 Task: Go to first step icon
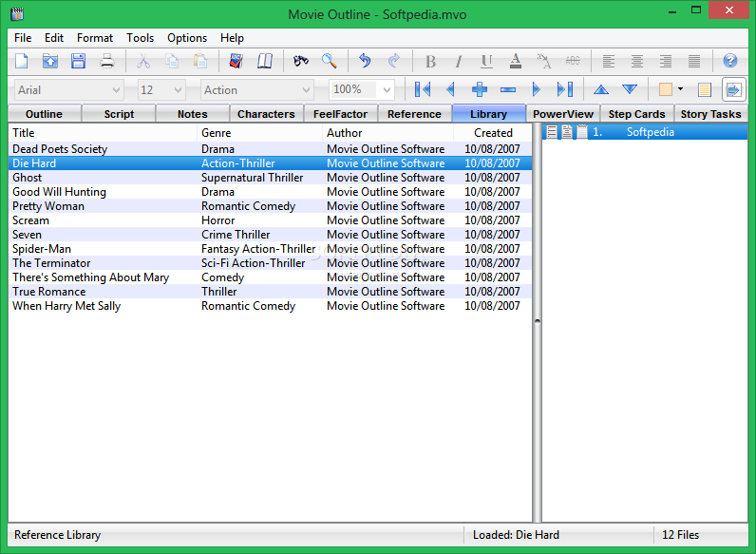coord(423,89)
